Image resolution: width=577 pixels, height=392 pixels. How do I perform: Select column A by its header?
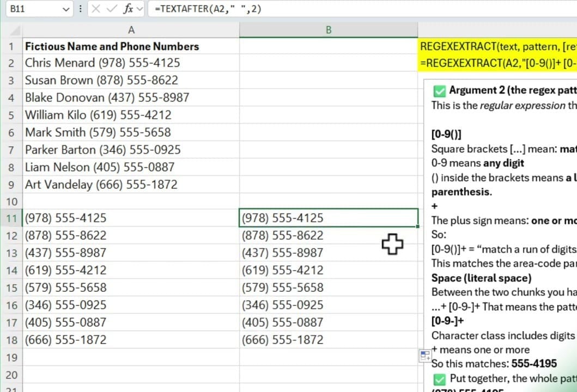tap(131, 29)
